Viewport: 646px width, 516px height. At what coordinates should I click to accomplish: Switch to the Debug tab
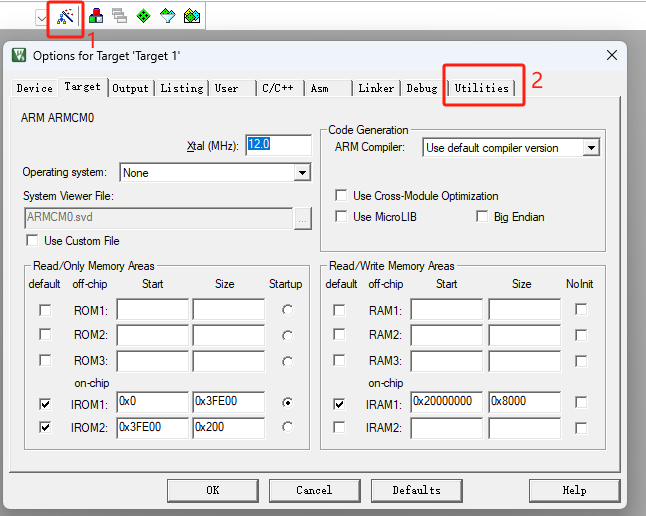coord(422,88)
